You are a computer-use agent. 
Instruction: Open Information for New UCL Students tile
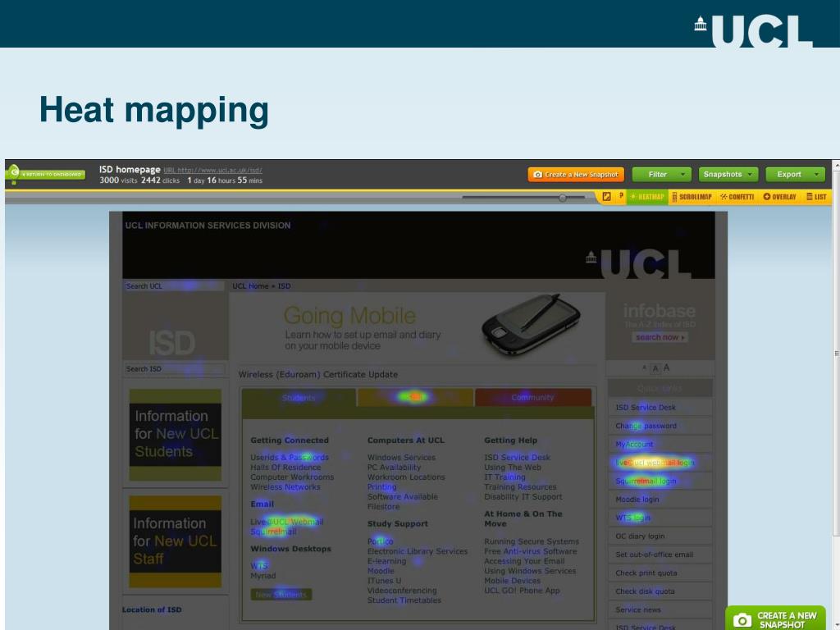[x=176, y=435]
